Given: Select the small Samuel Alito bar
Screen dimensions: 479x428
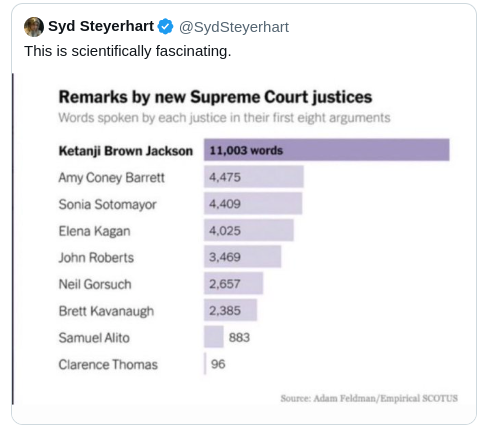Looking at the screenshot, I should pos(214,337).
